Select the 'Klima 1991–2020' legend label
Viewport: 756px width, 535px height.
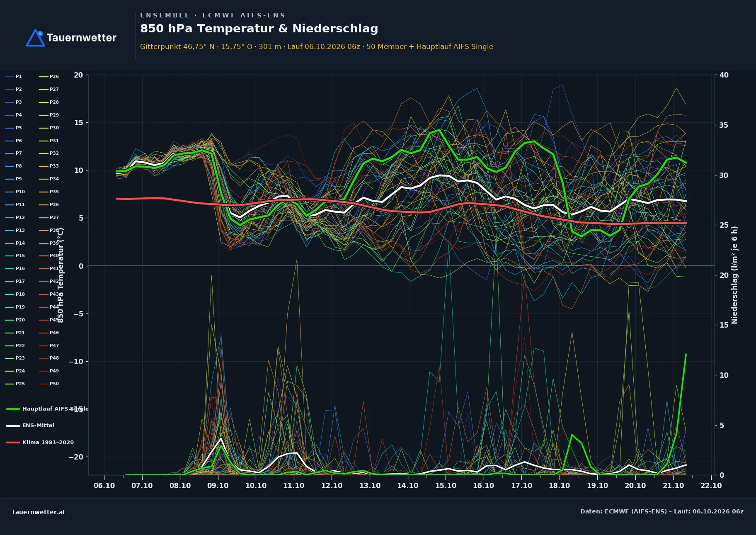48,443
